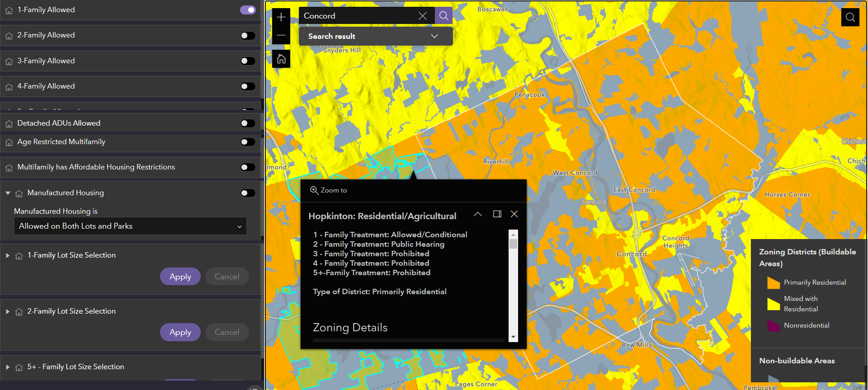
Task: Click the Primarily Residential orange legend swatch
Action: click(x=774, y=283)
